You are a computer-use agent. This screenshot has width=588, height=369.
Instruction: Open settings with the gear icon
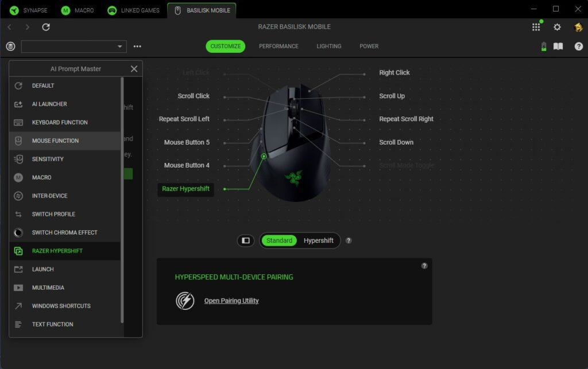(557, 27)
